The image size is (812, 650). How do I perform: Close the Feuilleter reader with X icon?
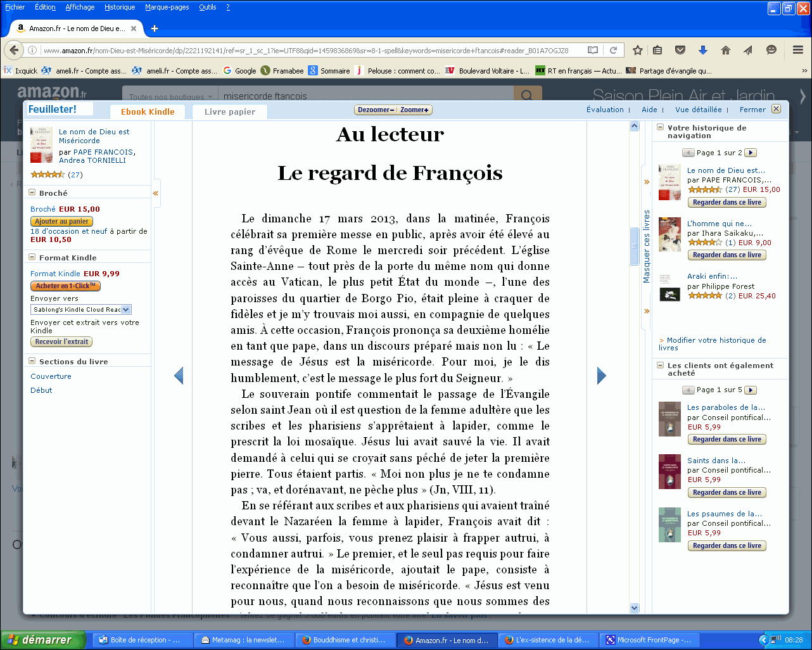click(776, 109)
